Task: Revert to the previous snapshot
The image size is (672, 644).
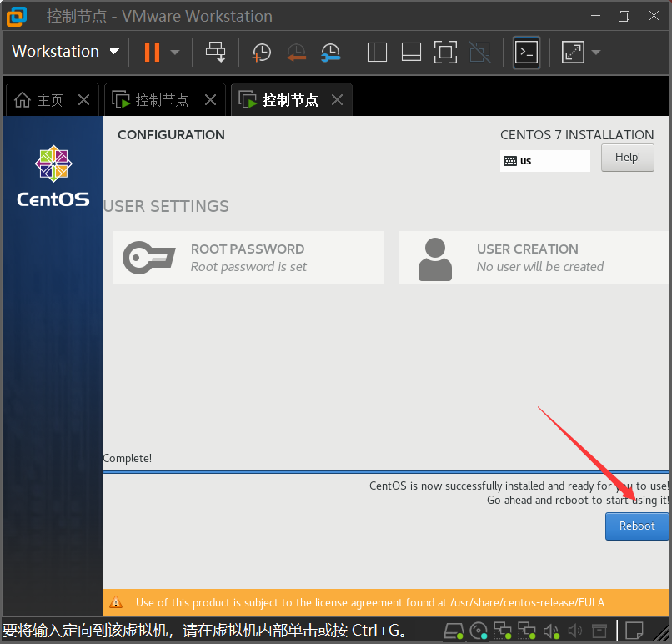Action: [296, 53]
